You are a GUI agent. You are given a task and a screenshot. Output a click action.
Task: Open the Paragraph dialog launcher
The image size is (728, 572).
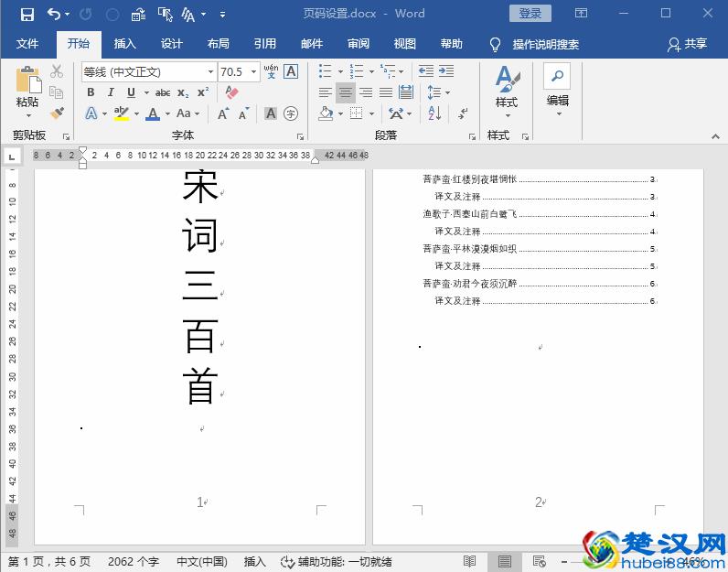(472, 136)
